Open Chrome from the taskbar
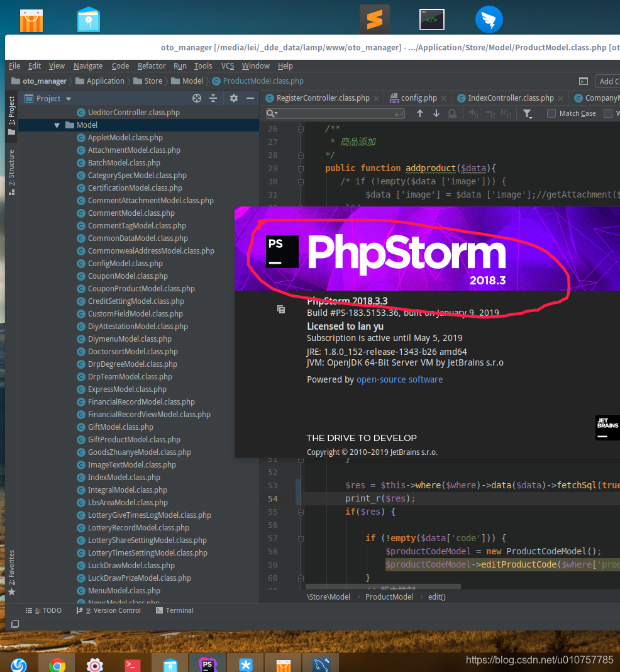This screenshot has height=672, width=620. tap(57, 664)
